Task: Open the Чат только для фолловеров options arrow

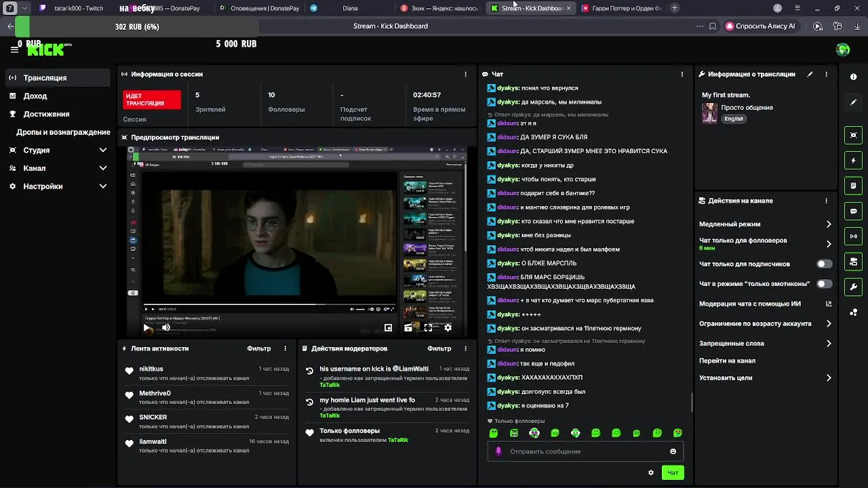Action: click(829, 244)
